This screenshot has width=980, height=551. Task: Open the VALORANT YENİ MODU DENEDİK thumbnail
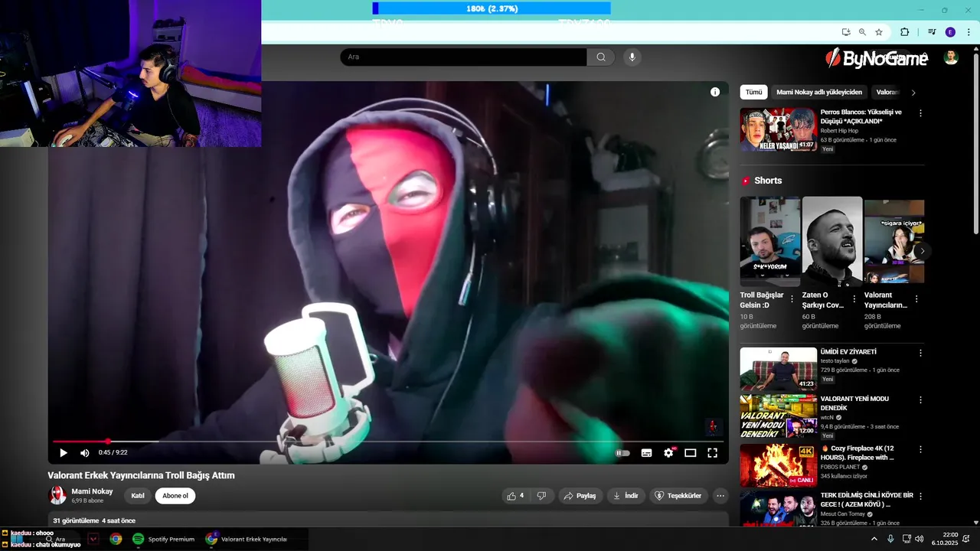coord(778,416)
